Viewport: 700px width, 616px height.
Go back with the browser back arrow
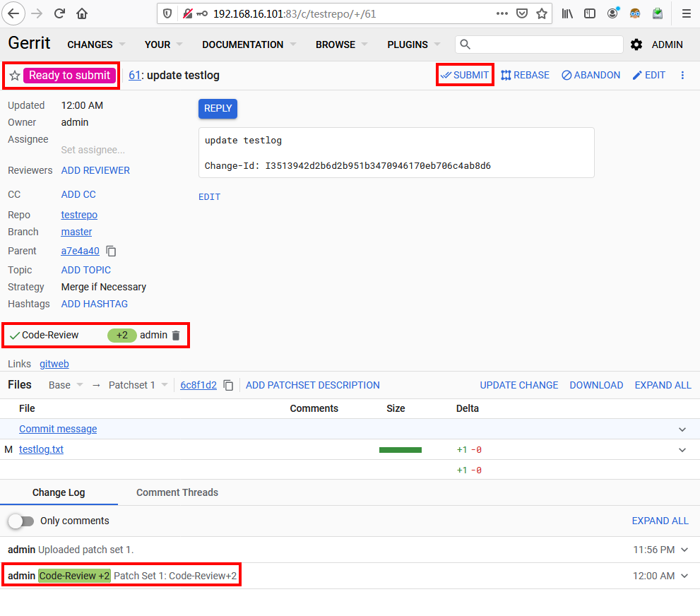(13, 13)
